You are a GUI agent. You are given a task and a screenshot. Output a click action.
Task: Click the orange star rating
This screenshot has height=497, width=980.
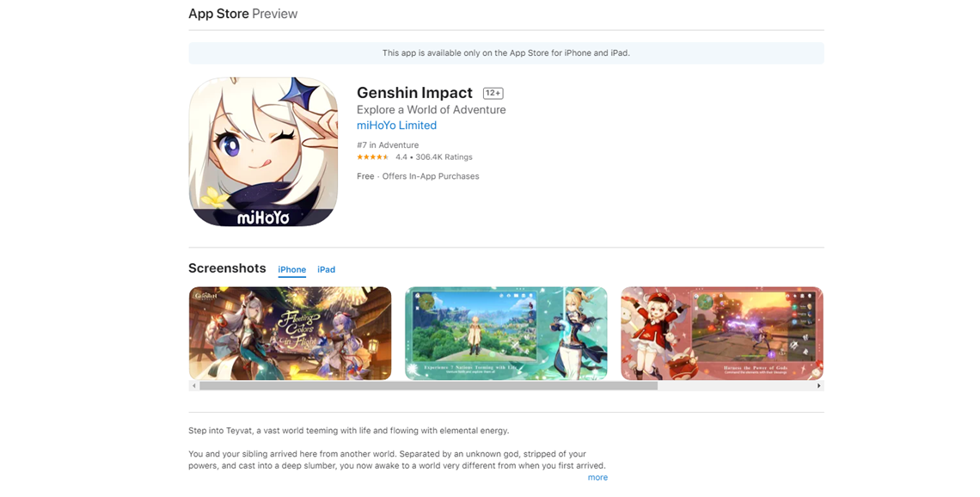[x=373, y=156]
